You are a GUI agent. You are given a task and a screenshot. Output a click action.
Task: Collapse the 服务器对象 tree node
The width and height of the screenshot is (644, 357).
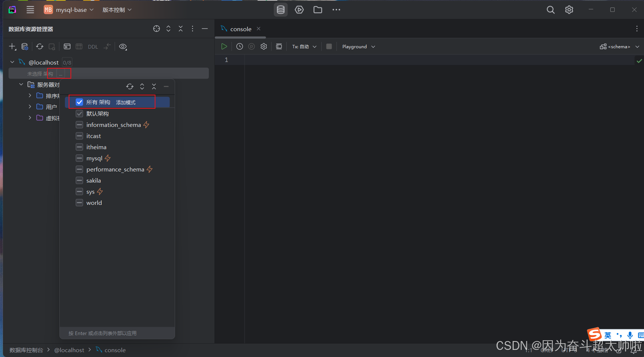coord(21,85)
